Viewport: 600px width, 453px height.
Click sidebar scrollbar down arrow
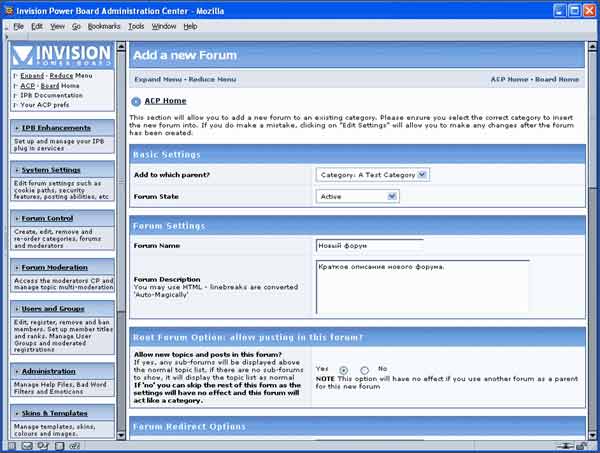(121, 435)
